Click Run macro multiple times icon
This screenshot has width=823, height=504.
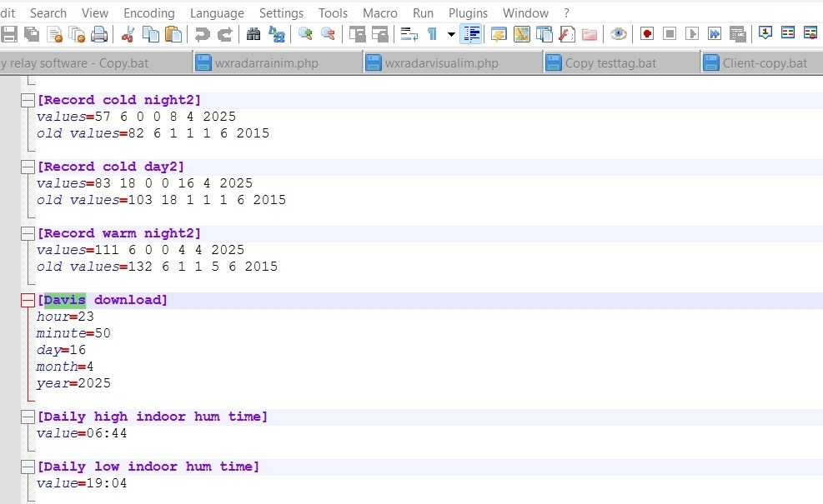[x=715, y=34]
